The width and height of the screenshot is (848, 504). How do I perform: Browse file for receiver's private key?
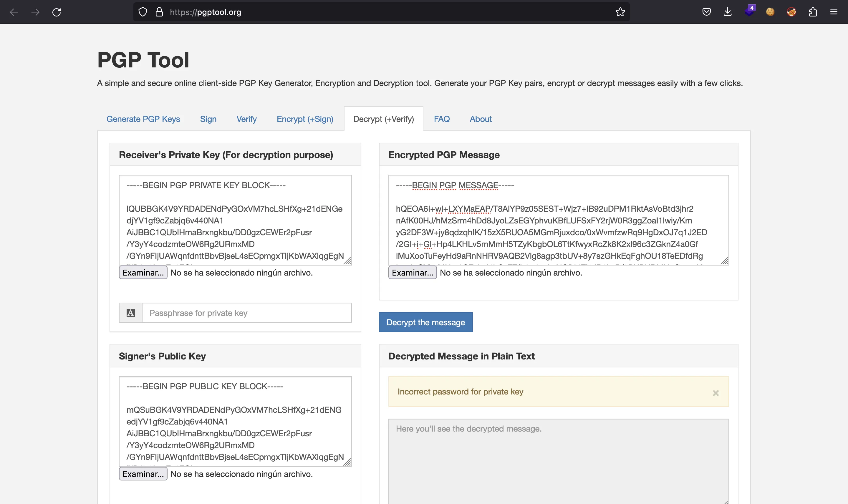coord(143,273)
